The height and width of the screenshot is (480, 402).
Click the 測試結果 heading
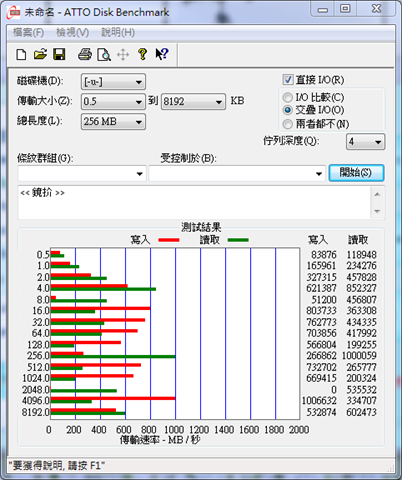pyautogui.click(x=201, y=227)
